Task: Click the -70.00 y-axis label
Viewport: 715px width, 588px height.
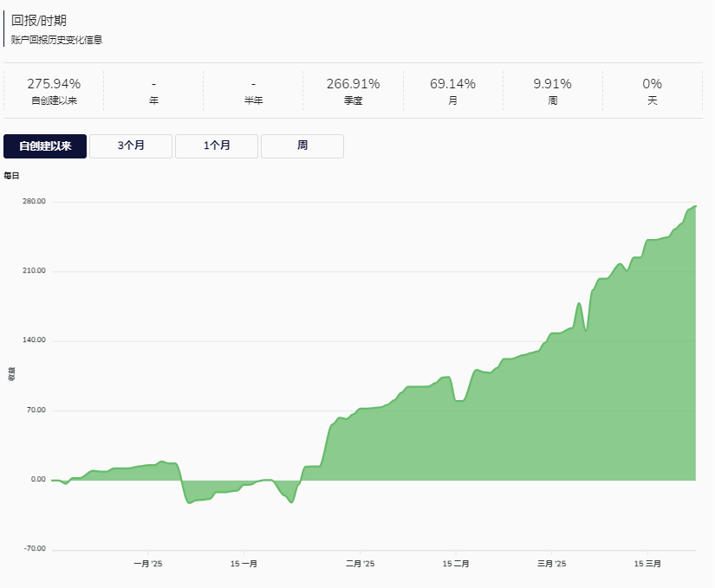Action: 35,548
